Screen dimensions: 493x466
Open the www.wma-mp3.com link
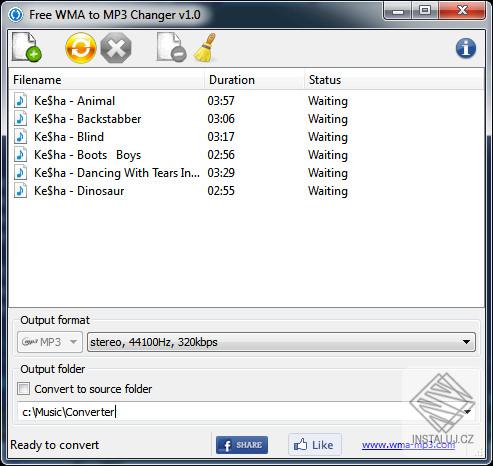(408, 445)
